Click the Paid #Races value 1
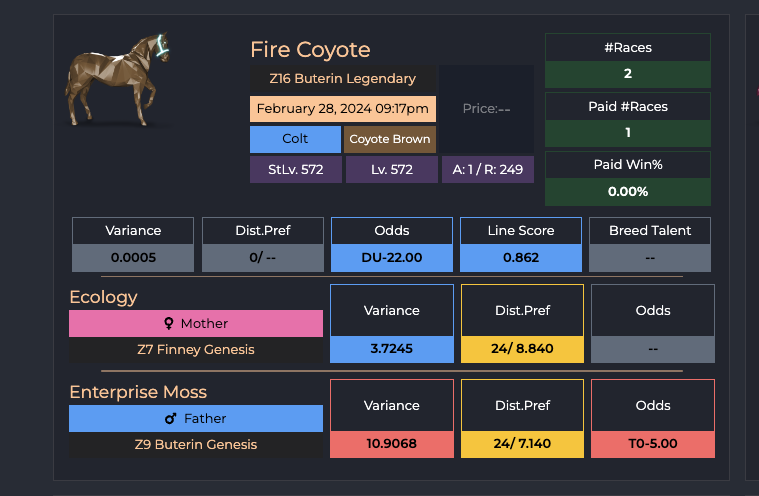This screenshot has height=496, width=759. [x=628, y=133]
